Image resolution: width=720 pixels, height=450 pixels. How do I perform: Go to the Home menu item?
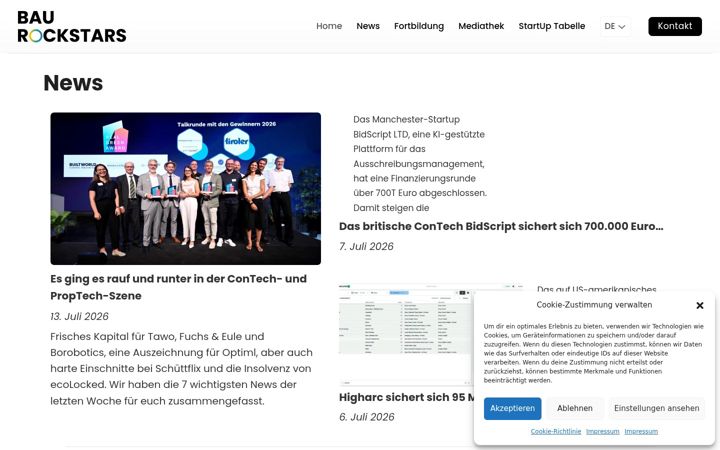(x=329, y=26)
